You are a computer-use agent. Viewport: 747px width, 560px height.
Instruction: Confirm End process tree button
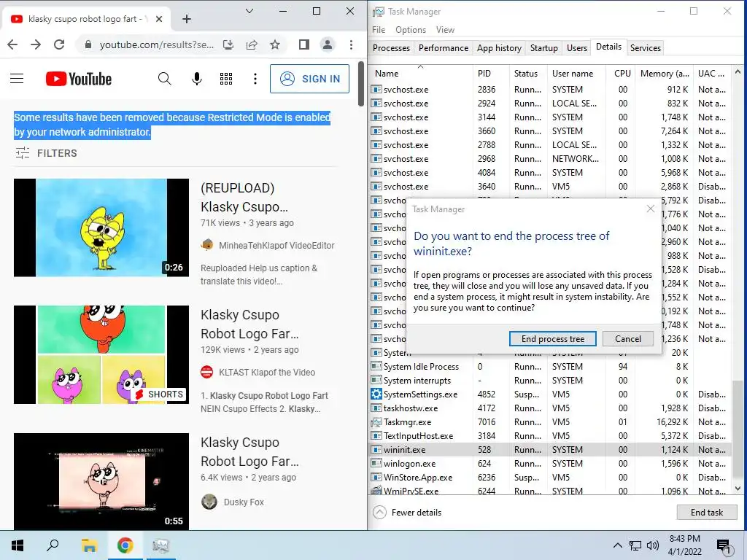(553, 338)
